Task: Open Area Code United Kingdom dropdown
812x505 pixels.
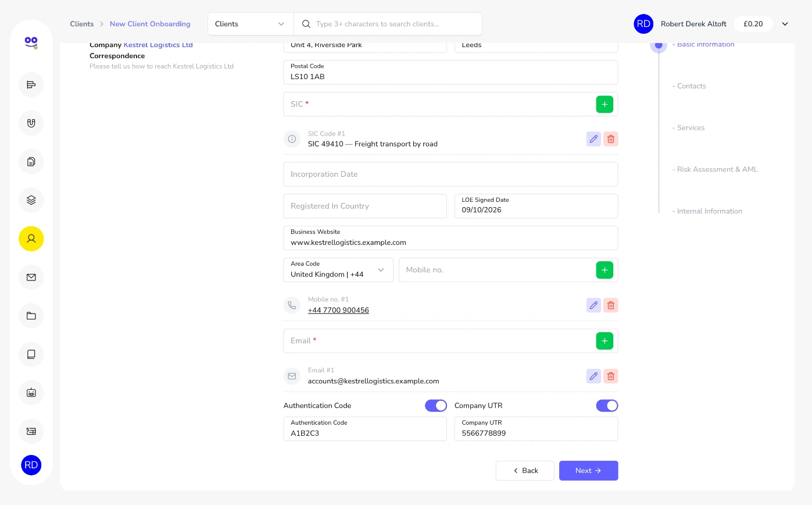Action: (338, 270)
